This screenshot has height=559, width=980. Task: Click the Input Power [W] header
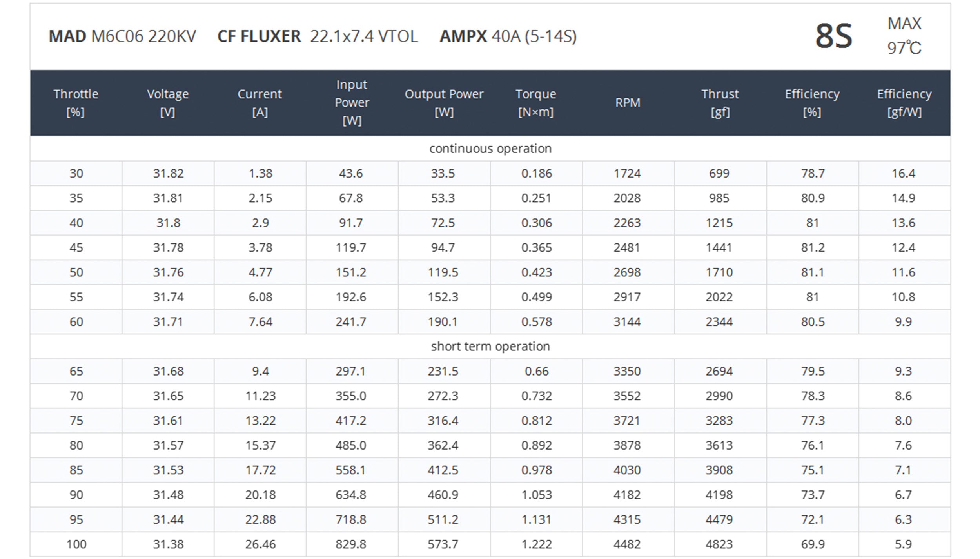352,103
